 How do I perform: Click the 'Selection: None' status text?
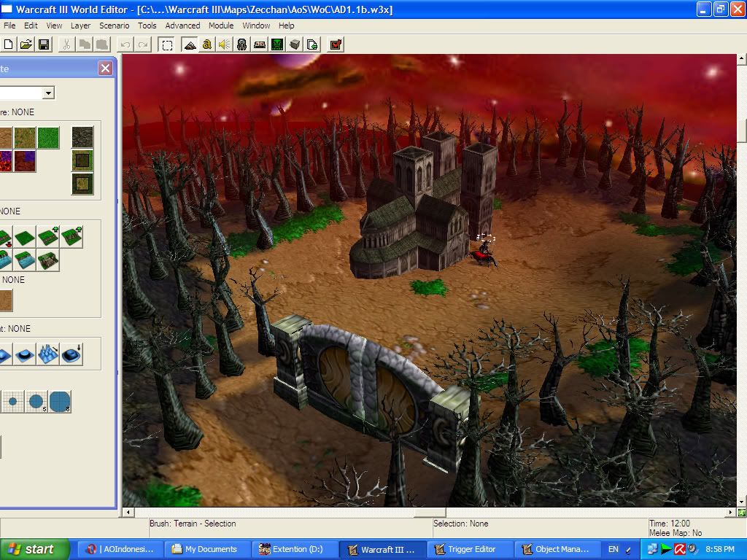point(461,524)
